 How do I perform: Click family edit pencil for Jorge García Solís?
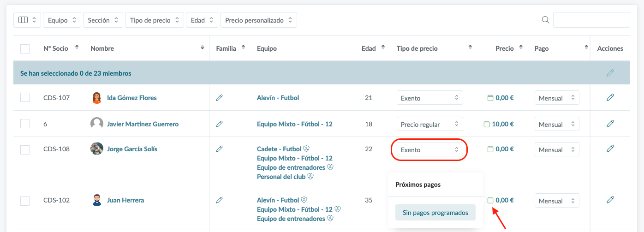click(219, 149)
